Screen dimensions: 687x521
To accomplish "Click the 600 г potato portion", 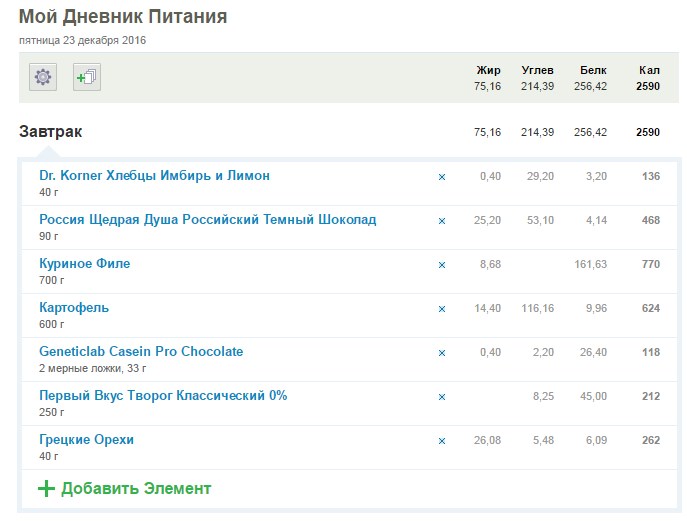I will tap(51, 324).
